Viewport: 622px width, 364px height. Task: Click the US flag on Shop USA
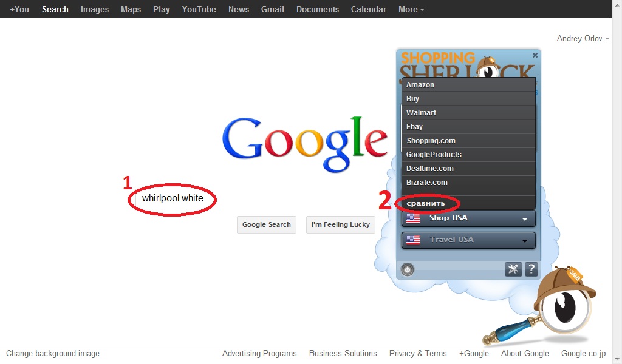(413, 218)
